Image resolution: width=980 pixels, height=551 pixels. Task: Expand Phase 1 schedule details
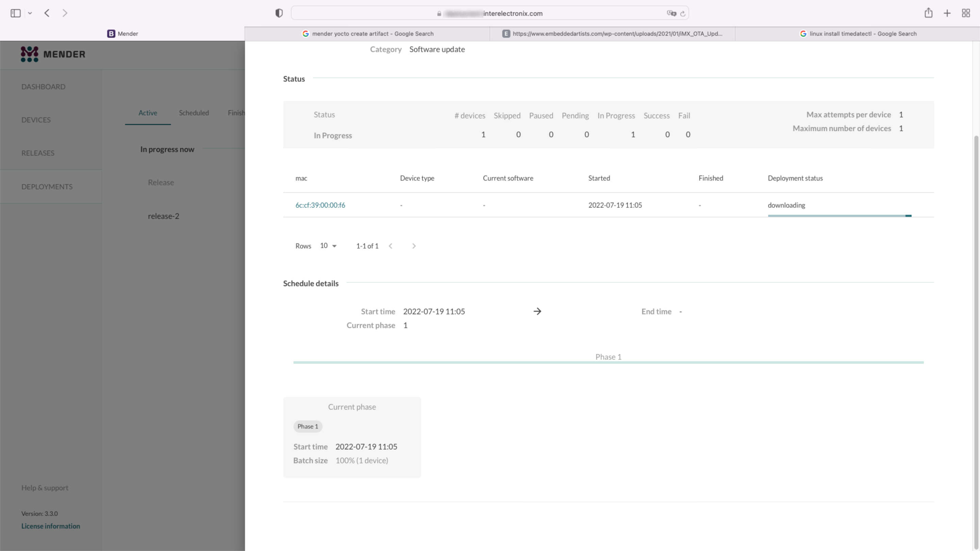click(608, 356)
